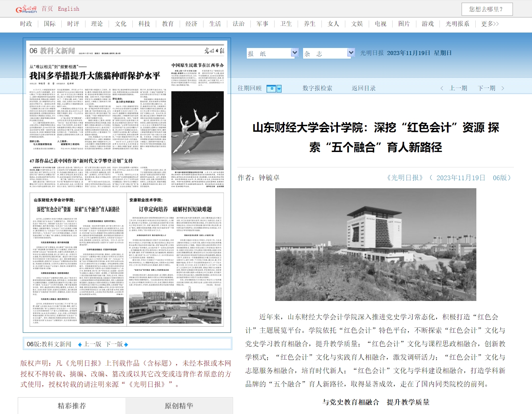Open the 往期回顾 calendar icon
532x414 pixels.
point(271,89)
